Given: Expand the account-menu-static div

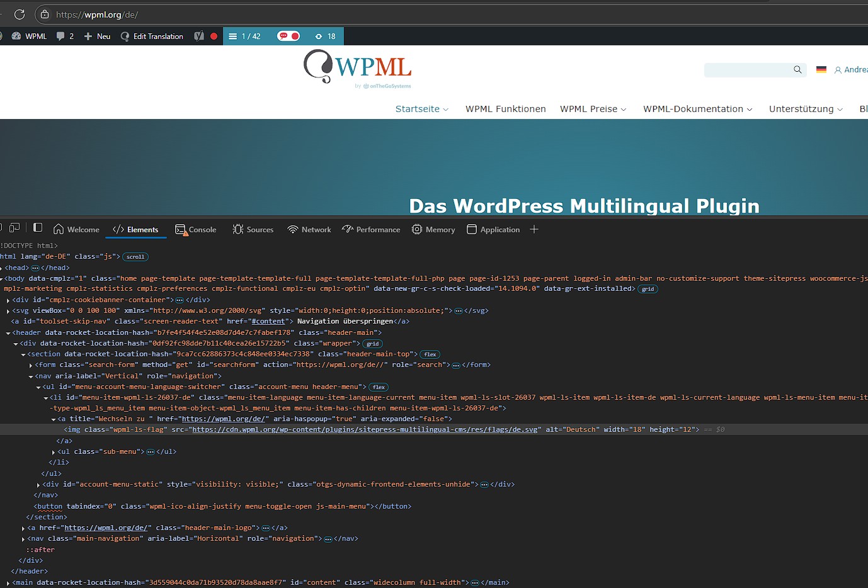Looking at the screenshot, I should (38, 485).
